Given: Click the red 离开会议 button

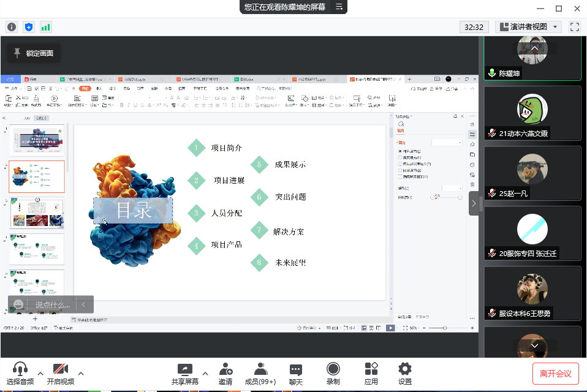Looking at the screenshot, I should tap(555, 374).
